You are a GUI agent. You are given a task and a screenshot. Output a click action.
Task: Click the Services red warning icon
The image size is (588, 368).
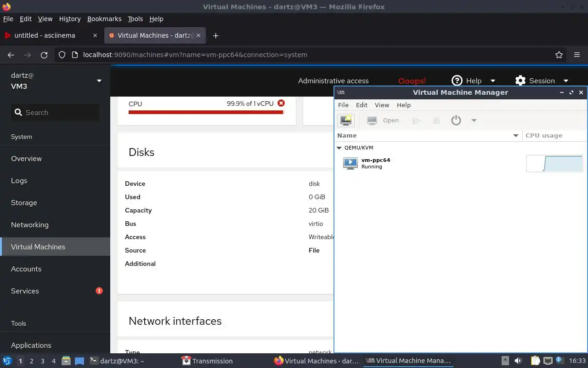99,291
